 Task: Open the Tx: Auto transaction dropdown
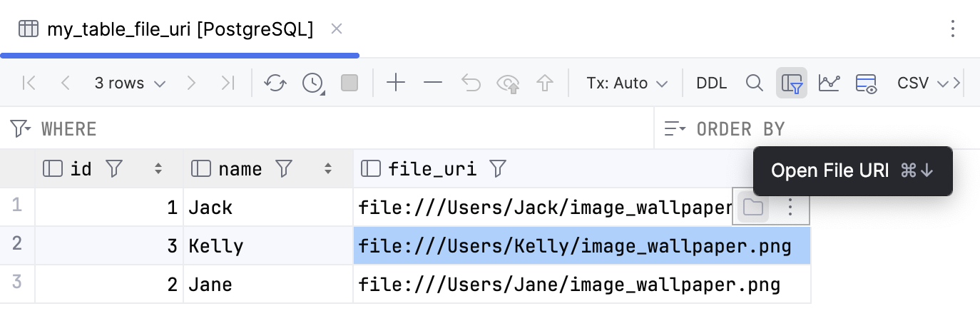click(627, 83)
